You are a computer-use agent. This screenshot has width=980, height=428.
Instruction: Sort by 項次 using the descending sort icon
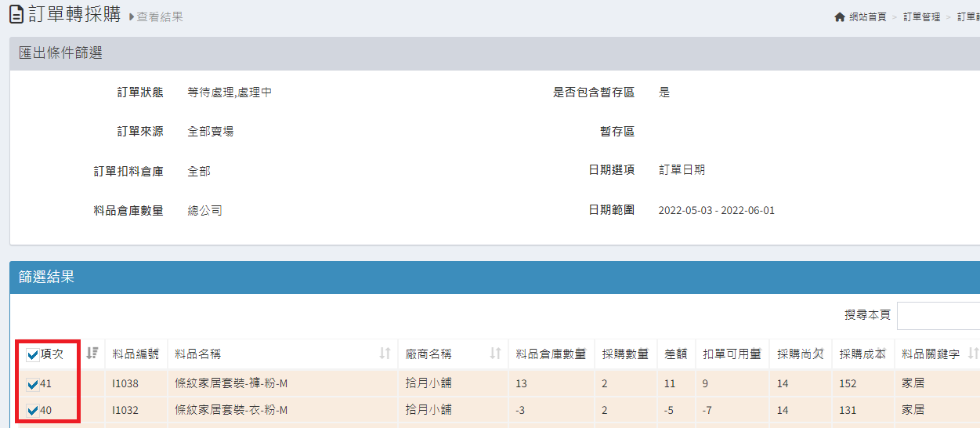92,354
